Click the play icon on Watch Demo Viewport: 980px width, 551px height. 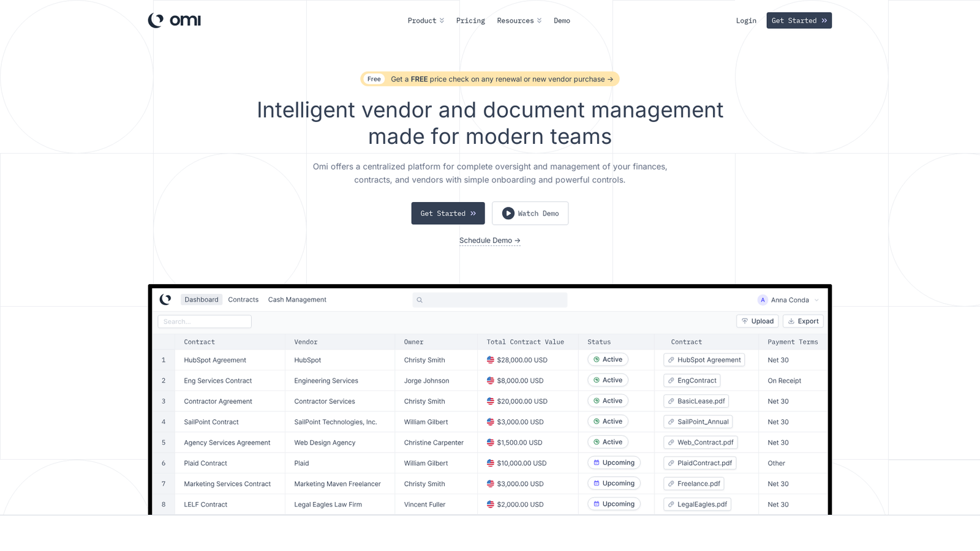pos(508,213)
